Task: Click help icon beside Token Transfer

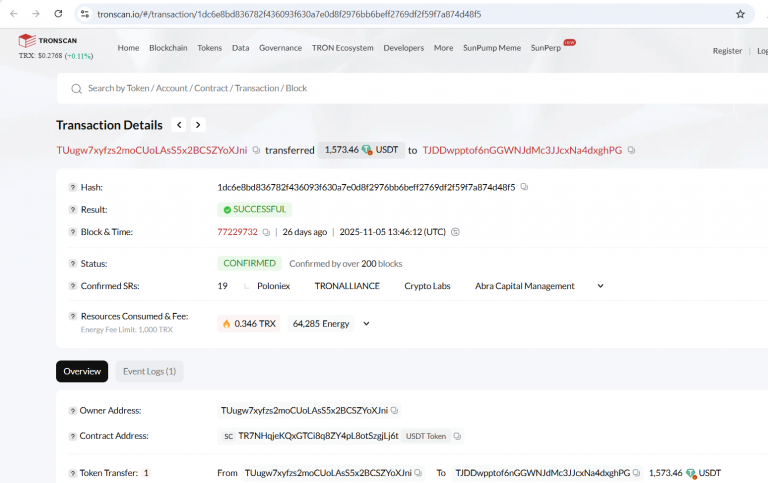Action: pyautogui.click(x=72, y=473)
